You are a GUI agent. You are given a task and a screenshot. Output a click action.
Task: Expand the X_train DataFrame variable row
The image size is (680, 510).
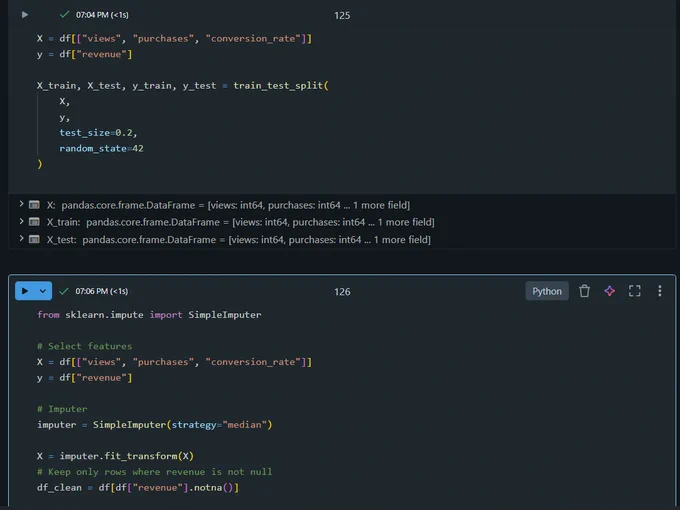21,222
